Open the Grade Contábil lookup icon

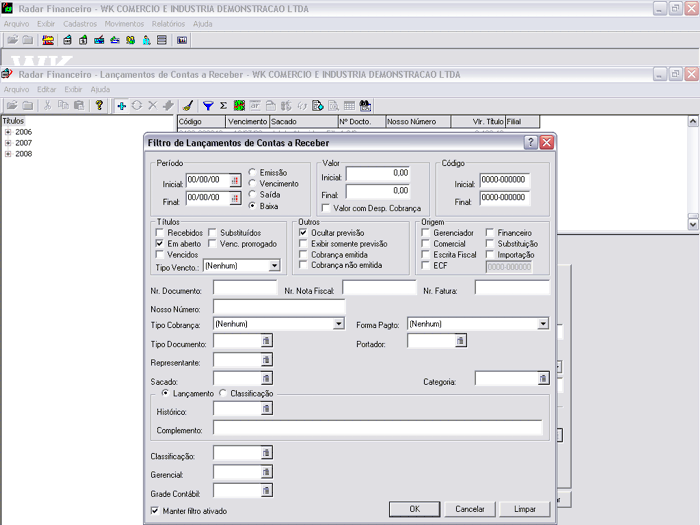267,491
